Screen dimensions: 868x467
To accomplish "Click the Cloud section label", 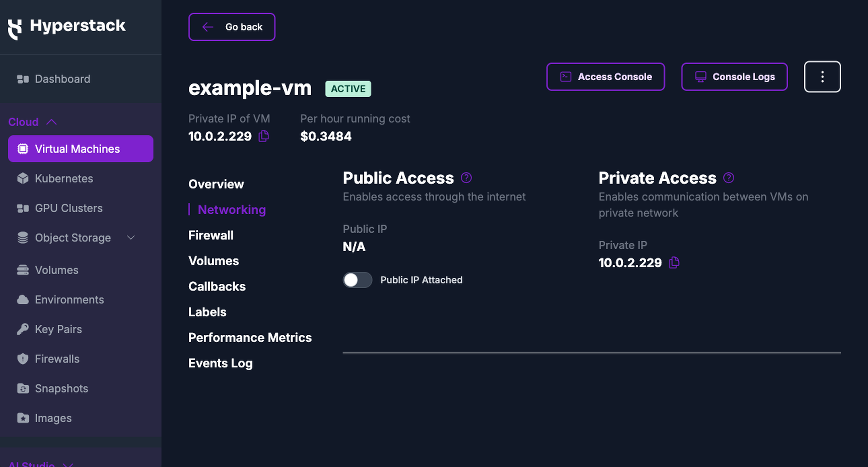I will [x=23, y=122].
